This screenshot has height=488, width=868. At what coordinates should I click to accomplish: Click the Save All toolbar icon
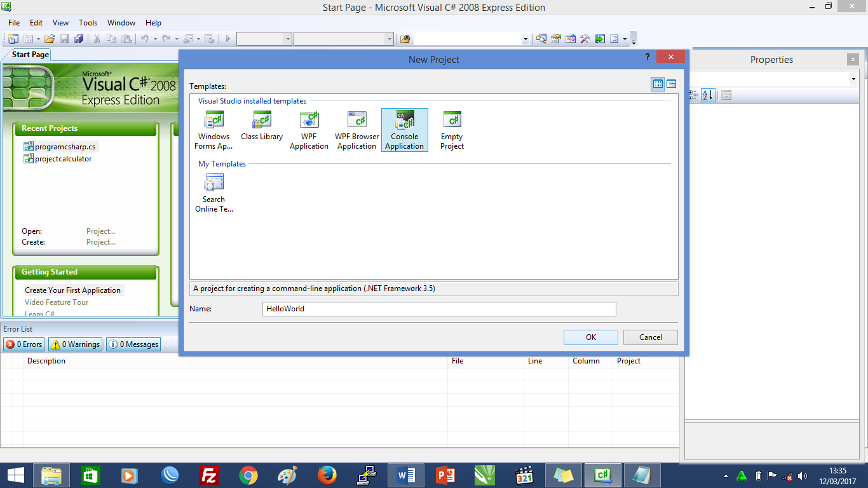(x=79, y=39)
